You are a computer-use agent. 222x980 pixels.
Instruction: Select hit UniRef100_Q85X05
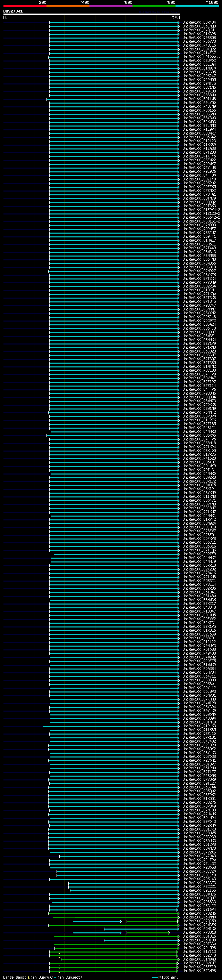[x=199, y=435]
